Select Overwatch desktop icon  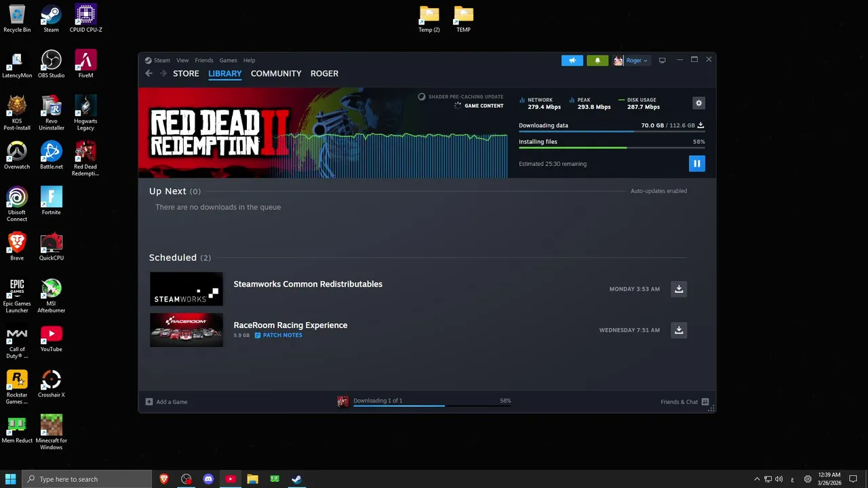coord(17,156)
